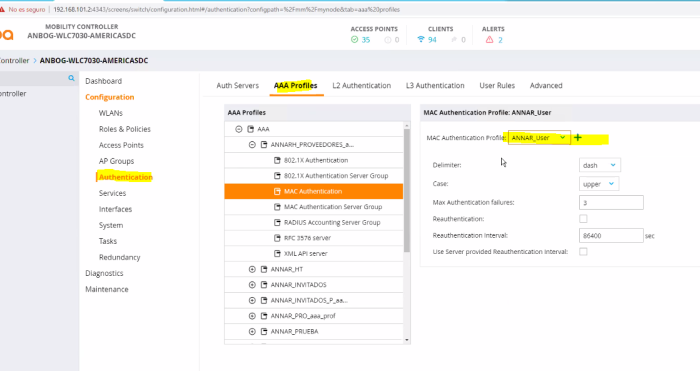Expand the ANNAR_PRO_aaa_prof tree node
The height and width of the screenshot is (371, 700).
pos(252,316)
